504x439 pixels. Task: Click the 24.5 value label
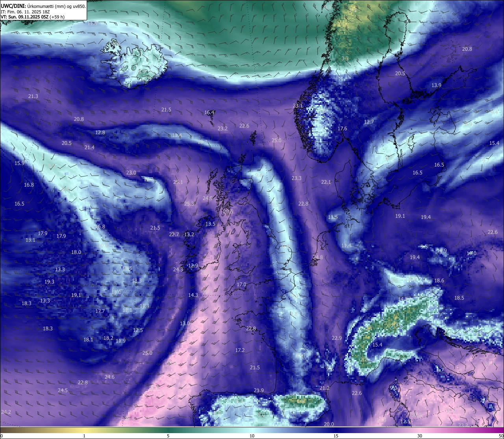coord(63,390)
